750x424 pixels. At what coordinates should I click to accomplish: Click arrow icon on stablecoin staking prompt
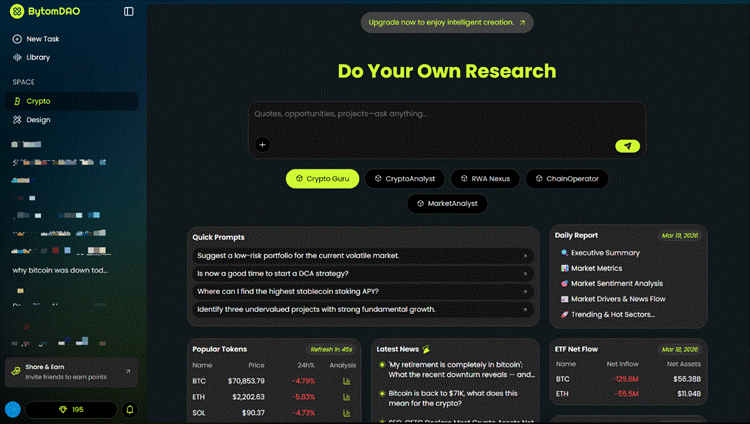point(525,292)
